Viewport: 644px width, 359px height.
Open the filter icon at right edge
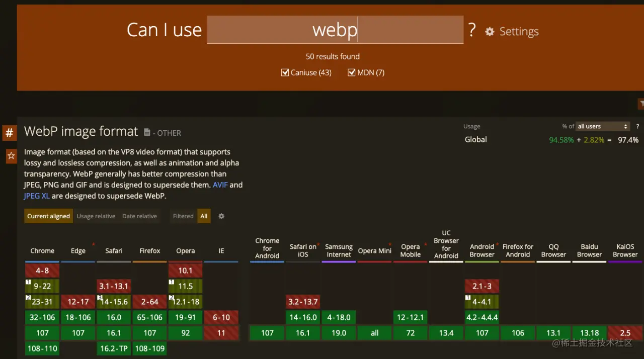pyautogui.click(x=641, y=104)
